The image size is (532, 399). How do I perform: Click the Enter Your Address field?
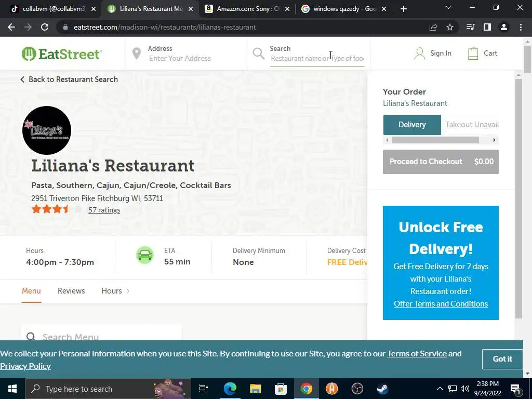194,58
